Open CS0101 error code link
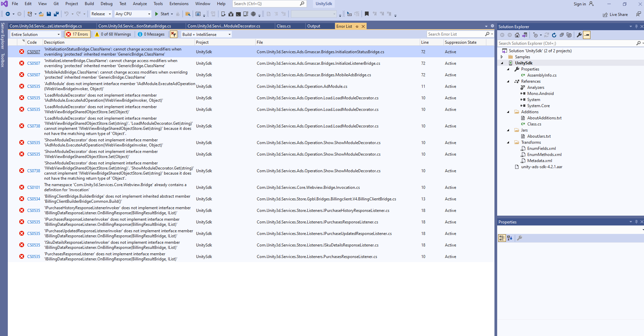 click(x=34, y=187)
